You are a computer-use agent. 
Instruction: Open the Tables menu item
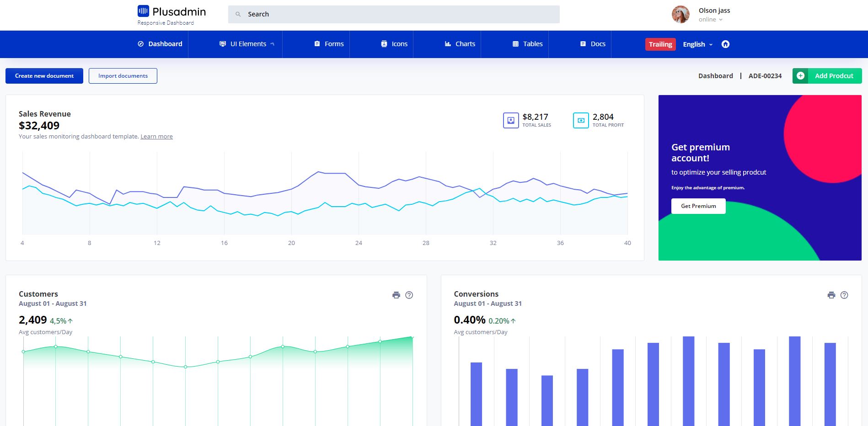coord(528,44)
